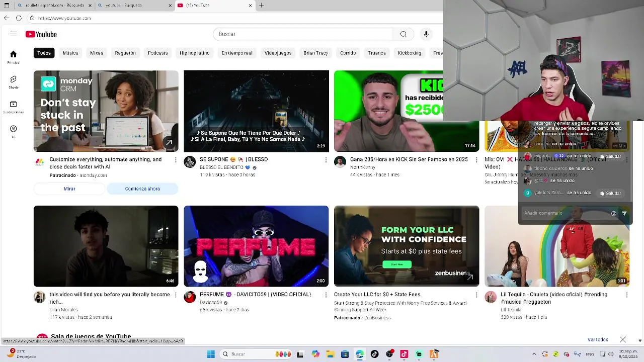Screen dimensions: 644x362
Task: Click the Añadir comentario field
Action: pyautogui.click(x=565, y=213)
